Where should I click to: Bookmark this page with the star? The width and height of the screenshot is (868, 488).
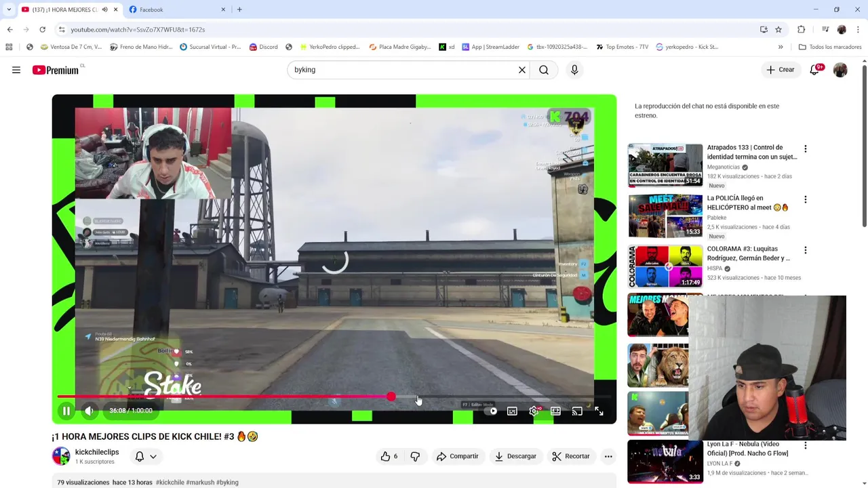[778, 29]
